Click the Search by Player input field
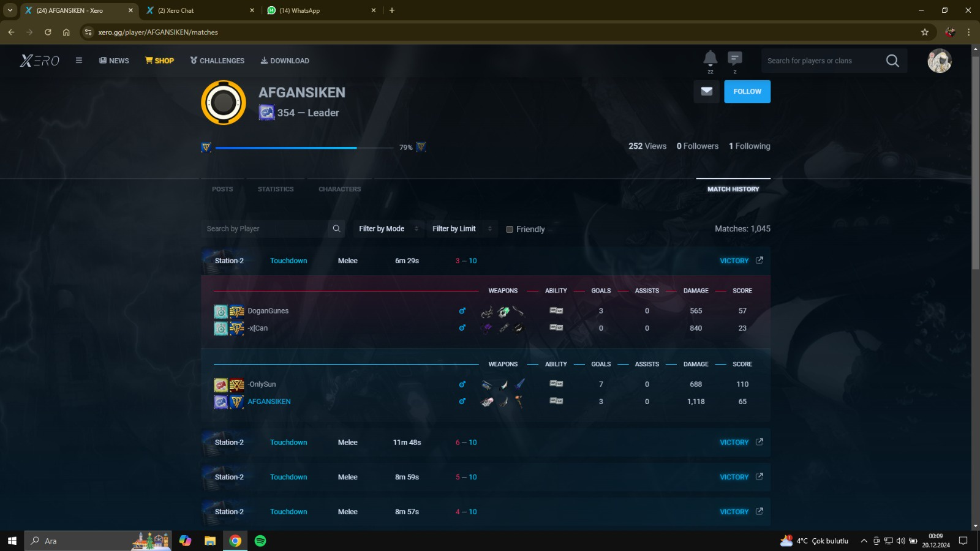Image resolution: width=980 pixels, height=551 pixels. (x=265, y=228)
